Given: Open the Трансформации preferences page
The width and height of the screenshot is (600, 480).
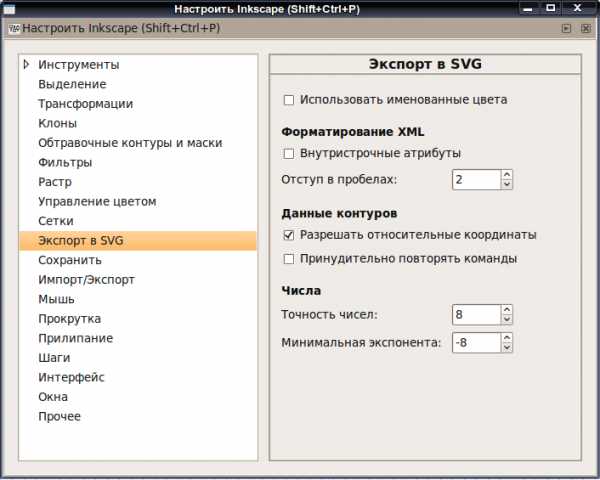Looking at the screenshot, I should click(85, 104).
